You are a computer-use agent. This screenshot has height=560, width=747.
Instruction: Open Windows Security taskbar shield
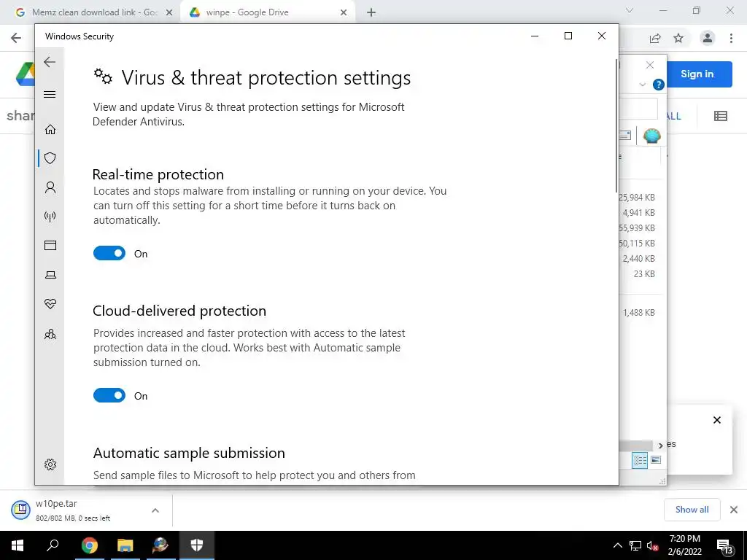[x=197, y=545]
